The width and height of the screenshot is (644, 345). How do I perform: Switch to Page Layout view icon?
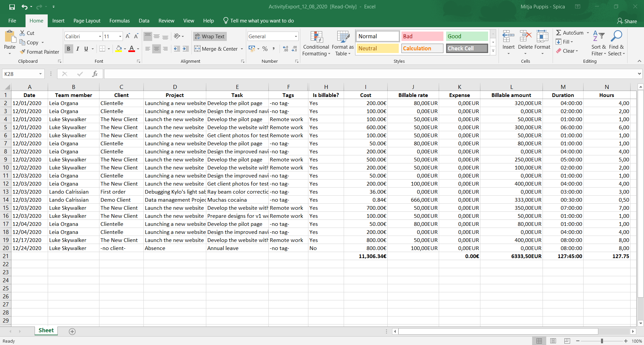point(553,341)
